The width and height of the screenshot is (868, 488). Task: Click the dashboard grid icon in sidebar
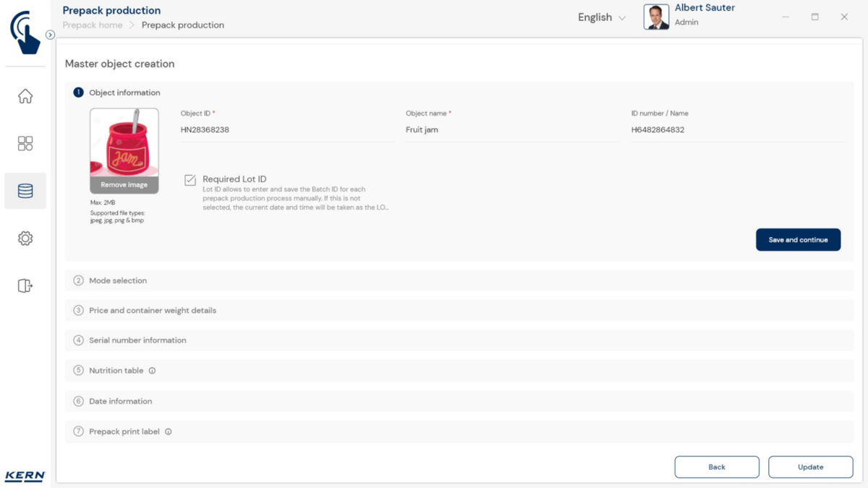[x=25, y=143]
